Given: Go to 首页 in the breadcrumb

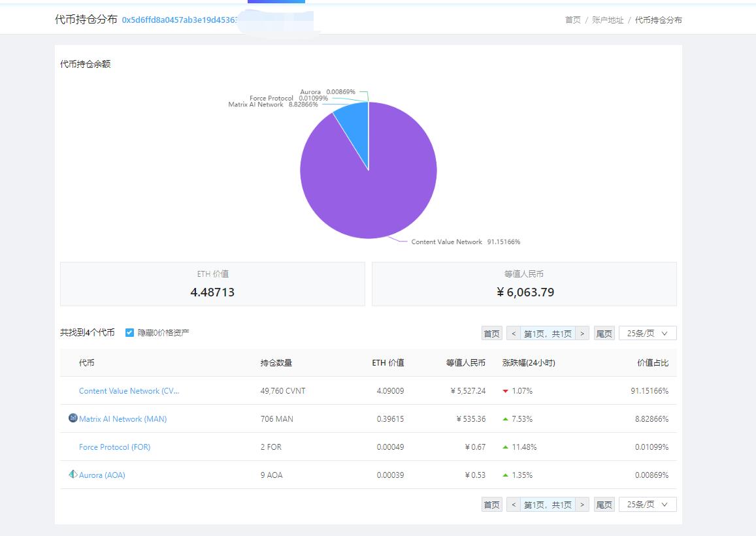Looking at the screenshot, I should coord(573,20).
